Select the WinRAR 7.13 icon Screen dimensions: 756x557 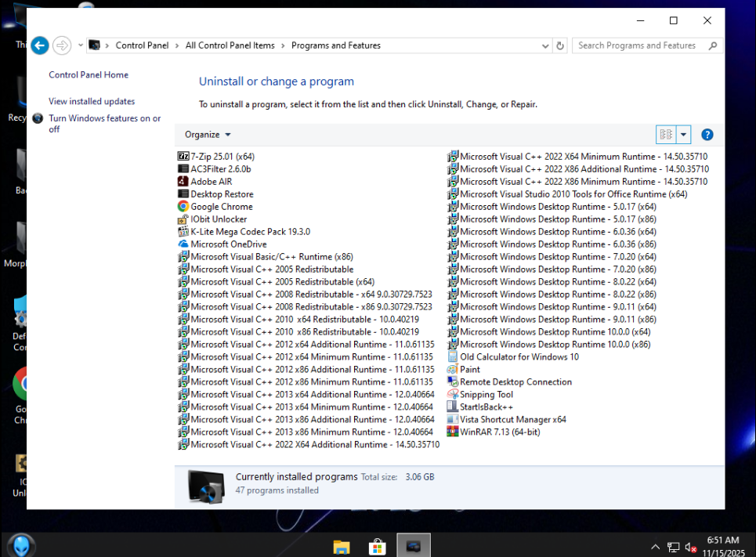453,432
